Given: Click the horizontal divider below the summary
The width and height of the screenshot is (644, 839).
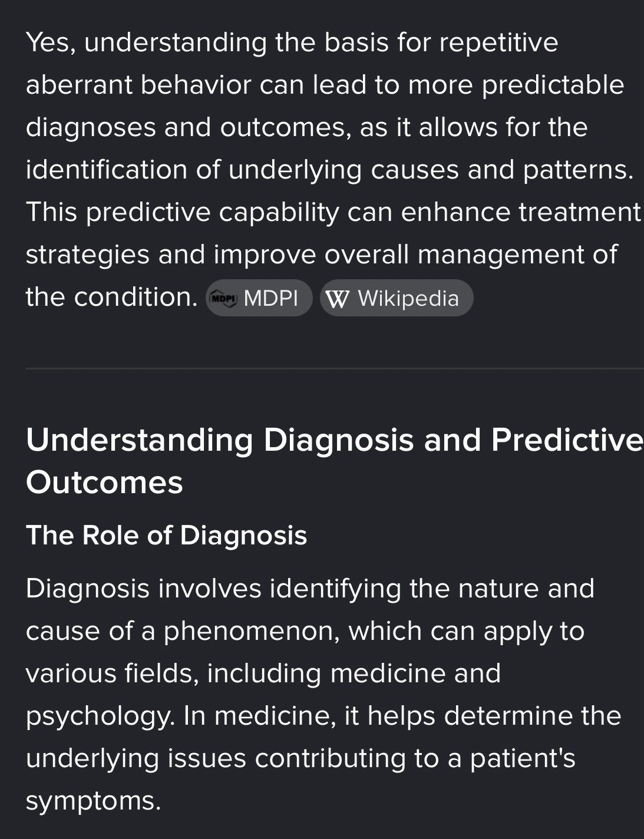Looking at the screenshot, I should [334, 368].
